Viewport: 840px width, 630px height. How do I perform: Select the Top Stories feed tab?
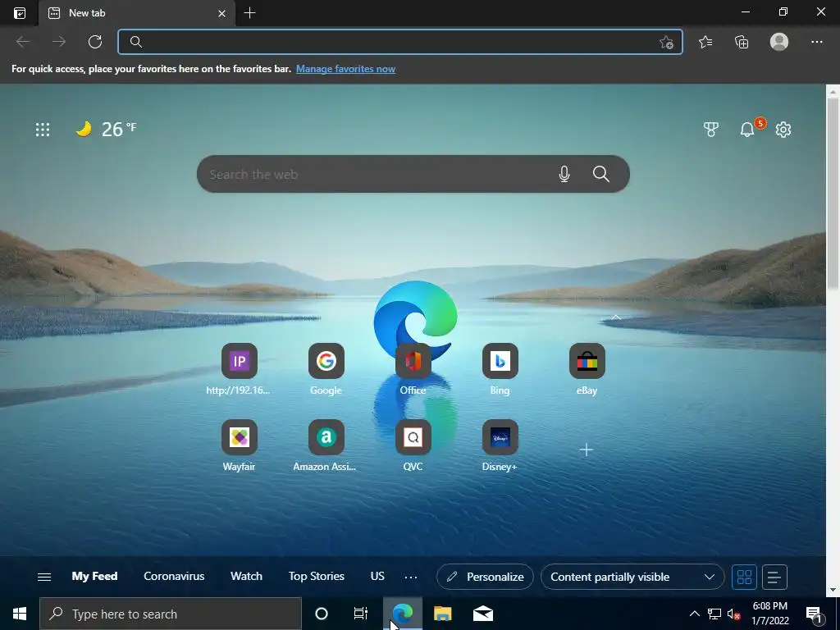[316, 576]
